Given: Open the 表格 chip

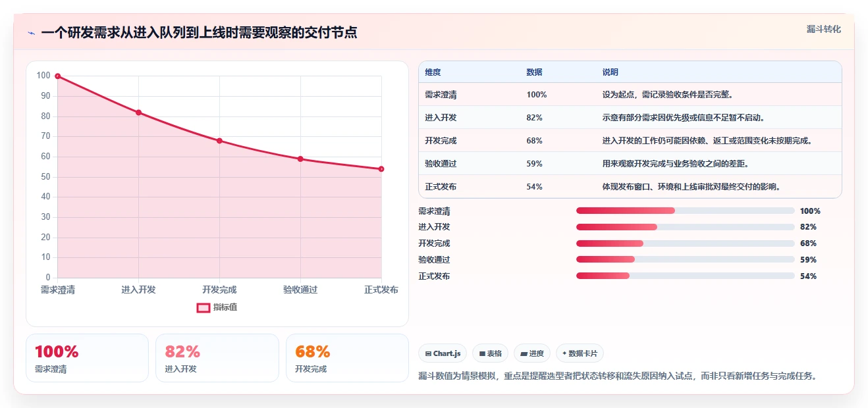Looking at the screenshot, I should 490,353.
